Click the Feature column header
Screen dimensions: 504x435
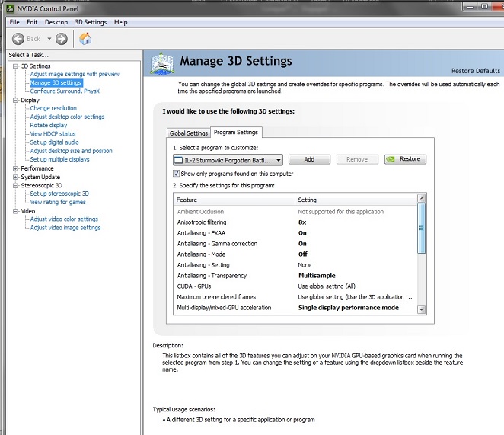tap(234, 200)
